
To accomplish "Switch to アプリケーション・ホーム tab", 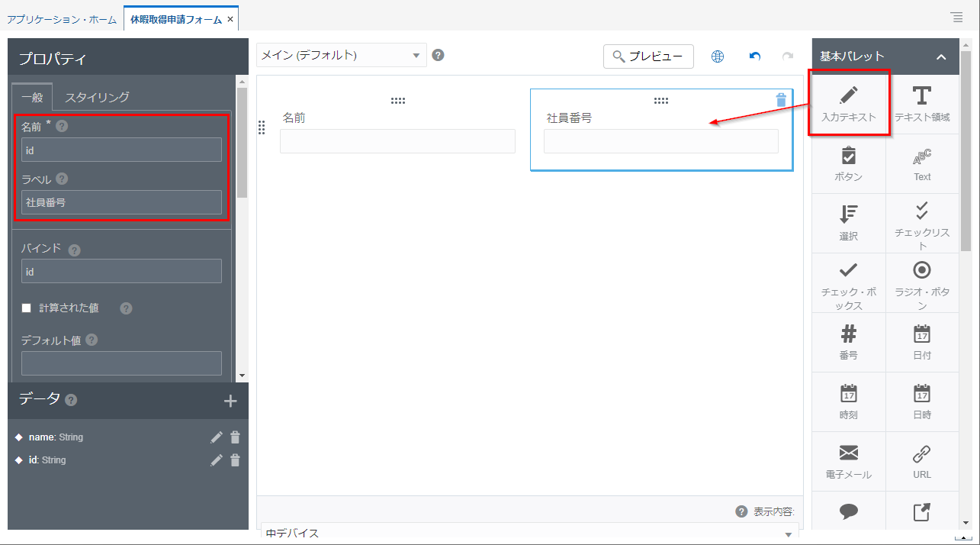I will 62,19.
